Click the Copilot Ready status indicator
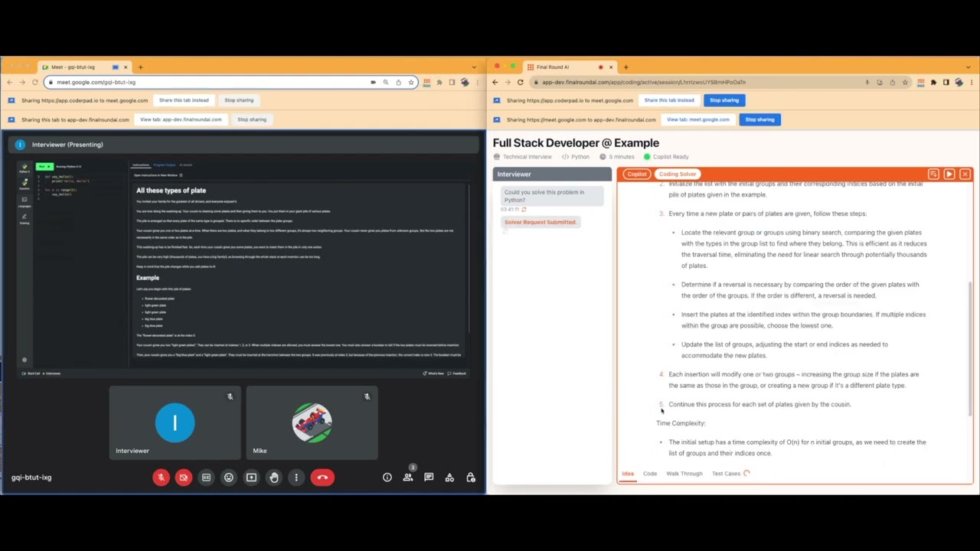Image resolution: width=980 pixels, height=551 pixels. 666,157
